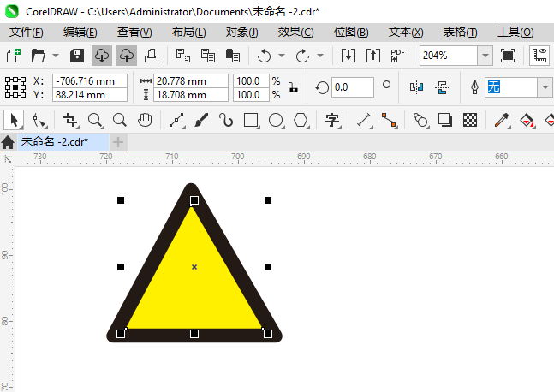
Task: Click the zoom level 204% field
Action: 449,56
